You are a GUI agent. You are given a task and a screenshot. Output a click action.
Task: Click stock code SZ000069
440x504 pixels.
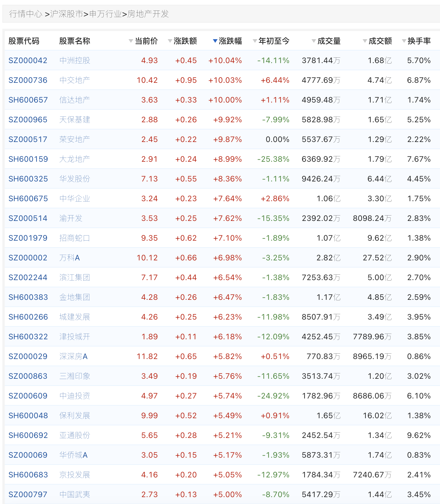pyautogui.click(x=28, y=455)
